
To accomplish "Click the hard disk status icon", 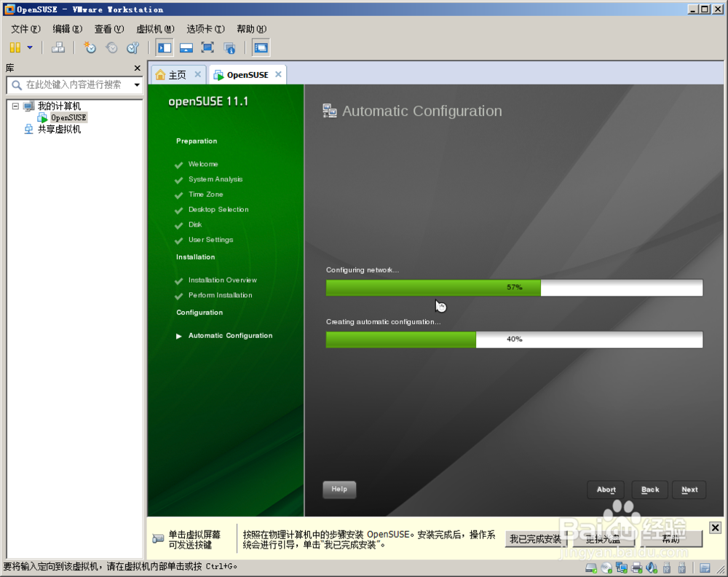I will point(591,568).
